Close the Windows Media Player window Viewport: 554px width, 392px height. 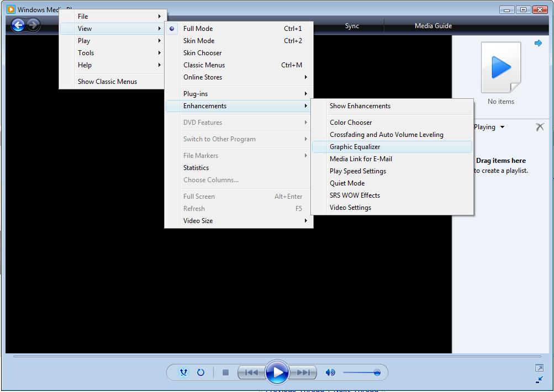pyautogui.click(x=540, y=9)
